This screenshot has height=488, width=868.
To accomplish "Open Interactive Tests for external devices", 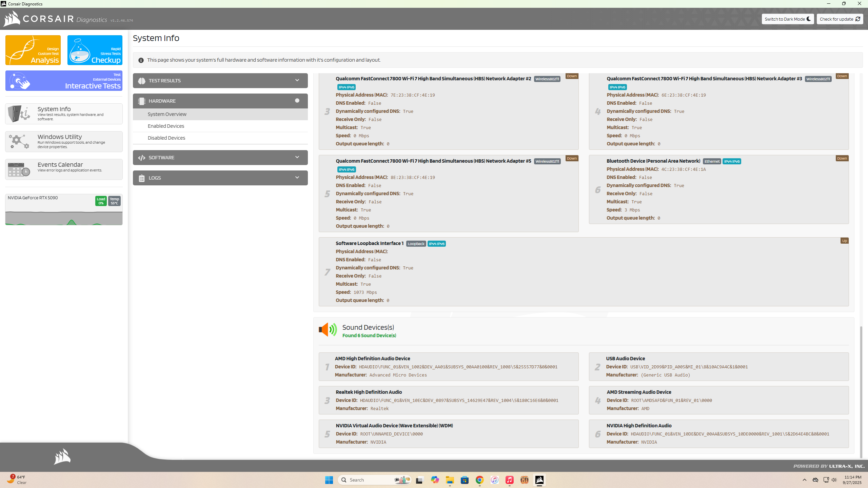I will (x=64, y=81).
